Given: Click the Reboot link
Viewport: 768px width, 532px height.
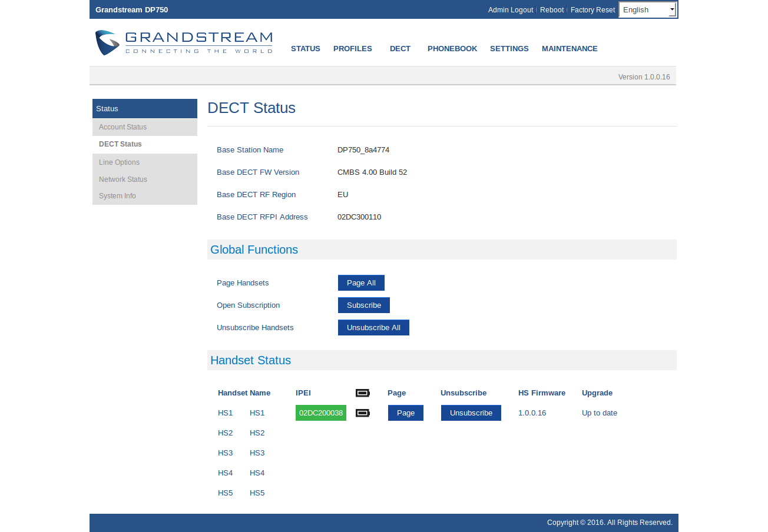Looking at the screenshot, I should (552, 10).
